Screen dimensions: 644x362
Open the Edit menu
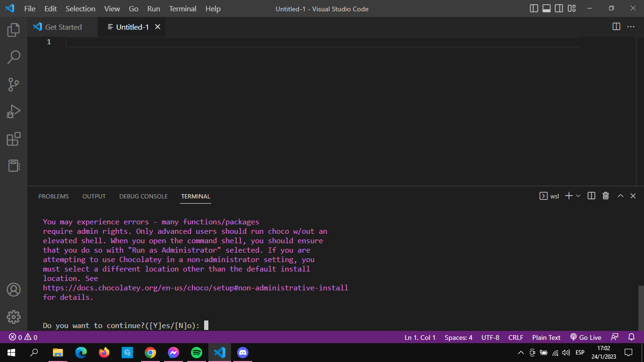[x=50, y=8]
